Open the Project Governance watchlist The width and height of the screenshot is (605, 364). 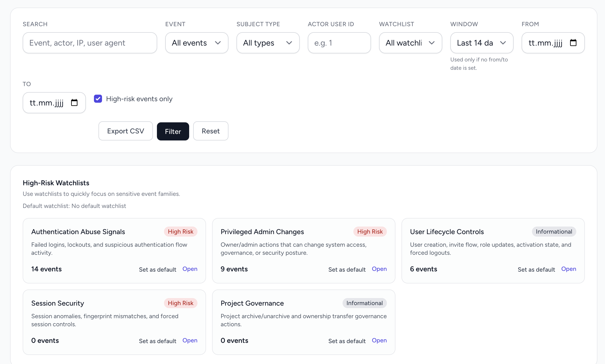379,340
